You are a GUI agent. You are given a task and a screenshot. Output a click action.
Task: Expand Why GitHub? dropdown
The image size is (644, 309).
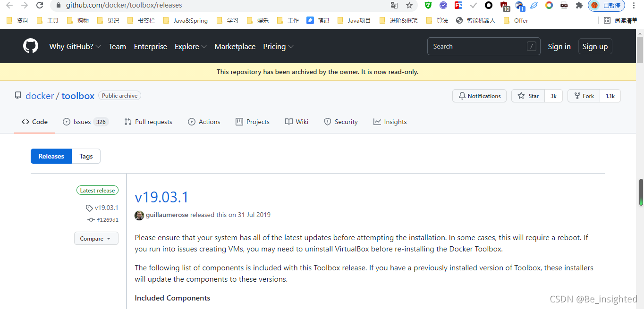coord(75,46)
